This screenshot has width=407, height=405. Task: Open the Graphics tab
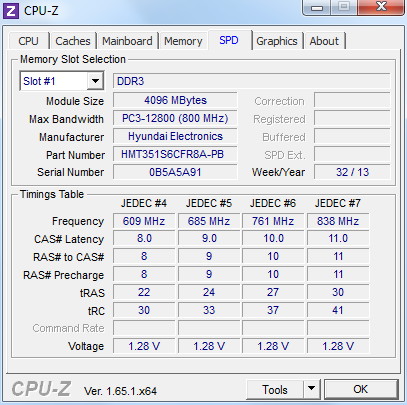click(x=277, y=41)
